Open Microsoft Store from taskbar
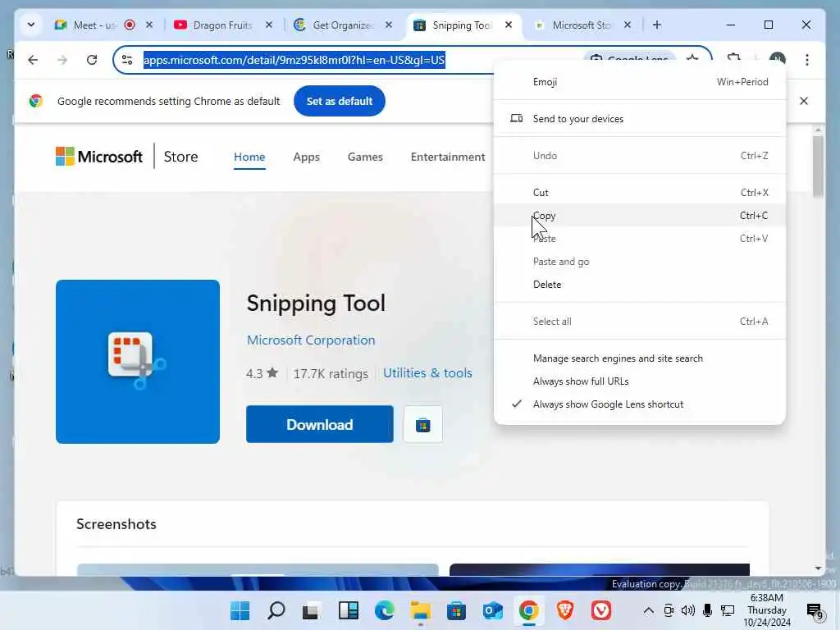Screen dimensions: 840x630 [456, 610]
